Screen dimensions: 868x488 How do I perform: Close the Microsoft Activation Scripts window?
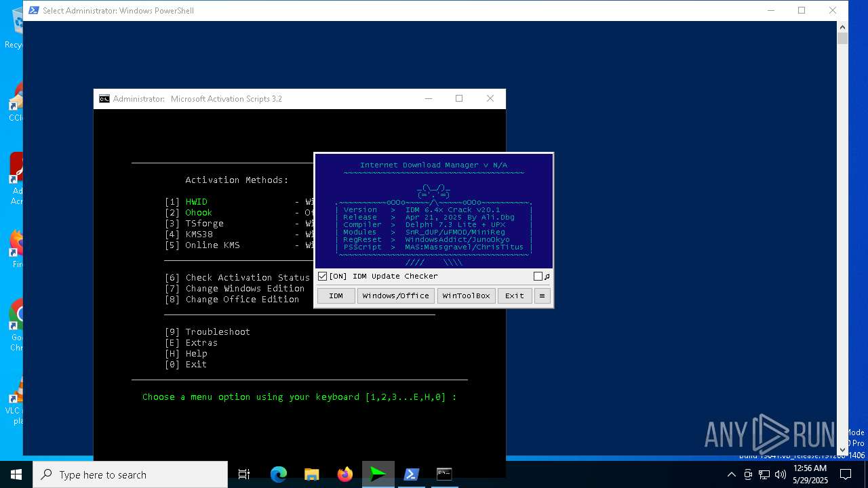click(x=490, y=99)
